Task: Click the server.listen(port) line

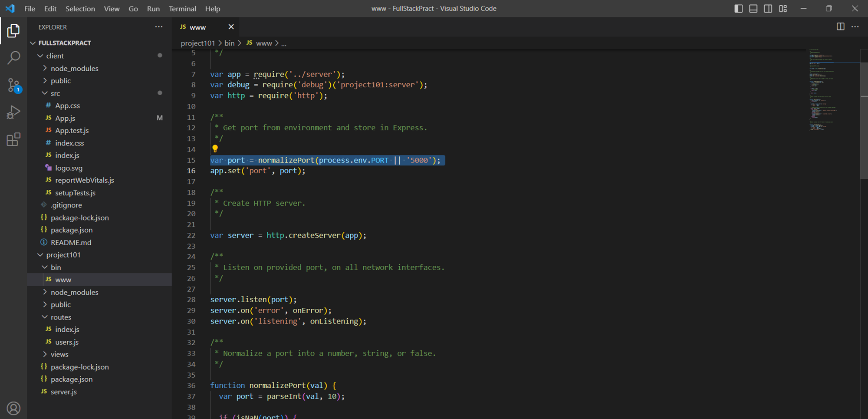Action: point(253,300)
